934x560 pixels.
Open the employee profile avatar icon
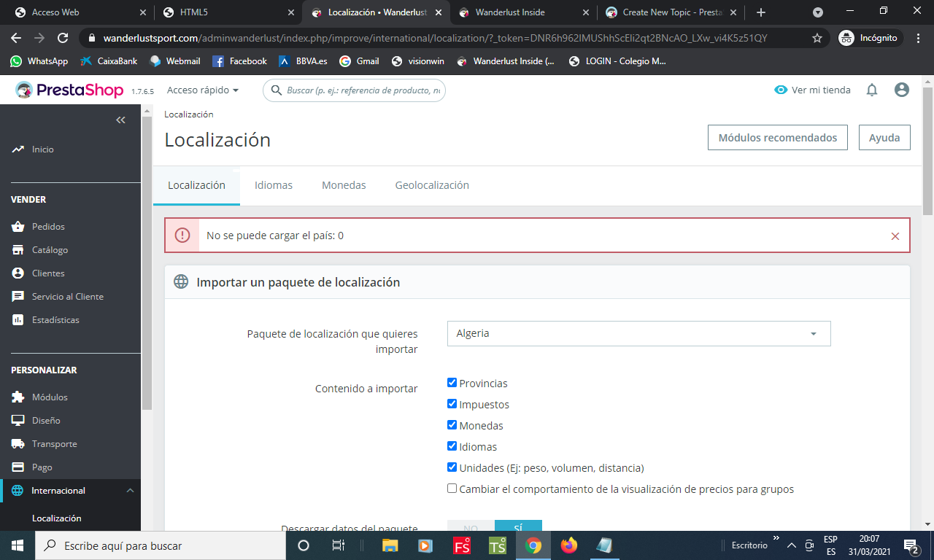click(902, 90)
